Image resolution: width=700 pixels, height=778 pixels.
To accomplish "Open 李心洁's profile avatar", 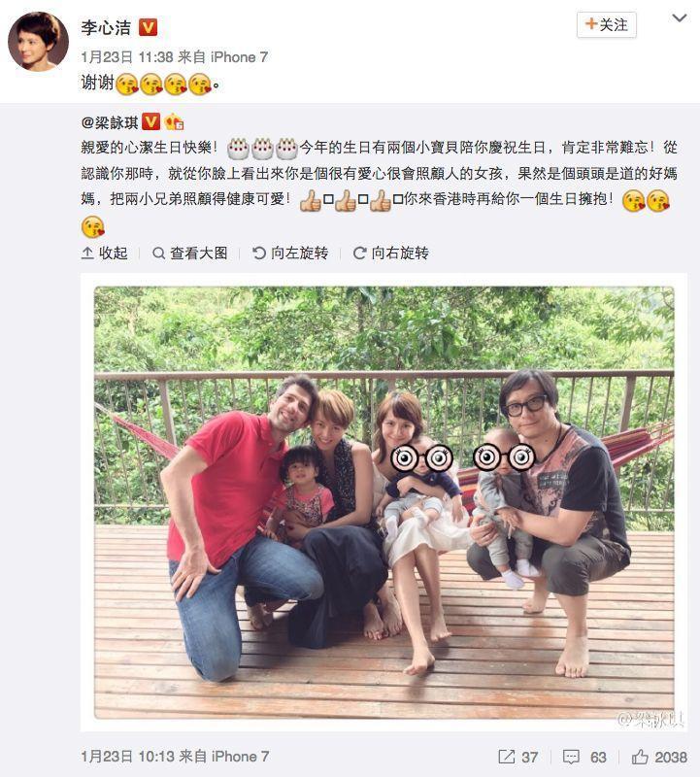I will [x=38, y=42].
